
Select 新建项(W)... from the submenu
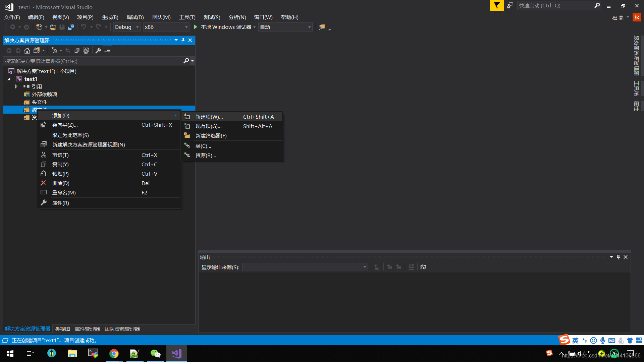(x=209, y=117)
